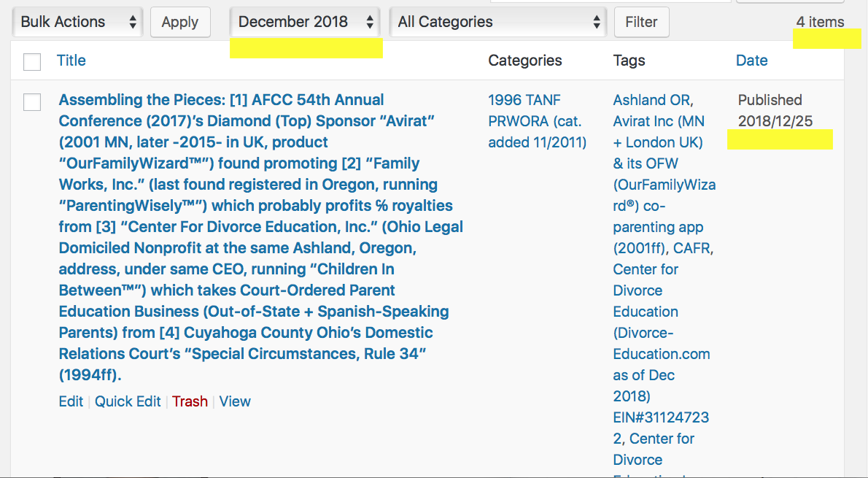This screenshot has height=478, width=868.
Task: Choose Quick Edit for the post
Action: [128, 401]
